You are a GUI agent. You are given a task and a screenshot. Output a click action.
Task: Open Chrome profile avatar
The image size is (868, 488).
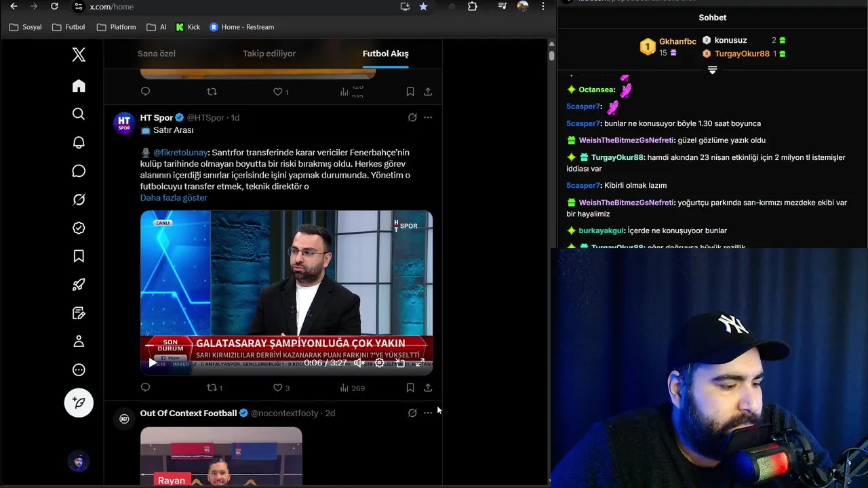point(523,6)
